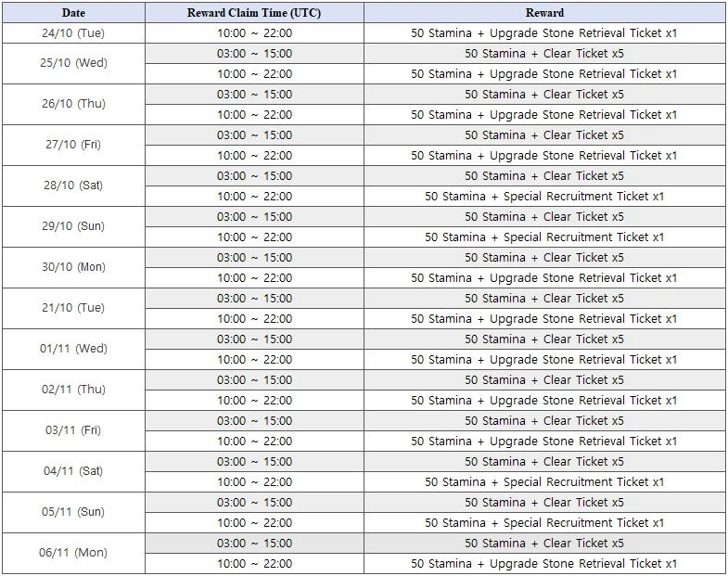Click the 05/11 (Sun) date cell
The image size is (728, 576).
(73, 512)
